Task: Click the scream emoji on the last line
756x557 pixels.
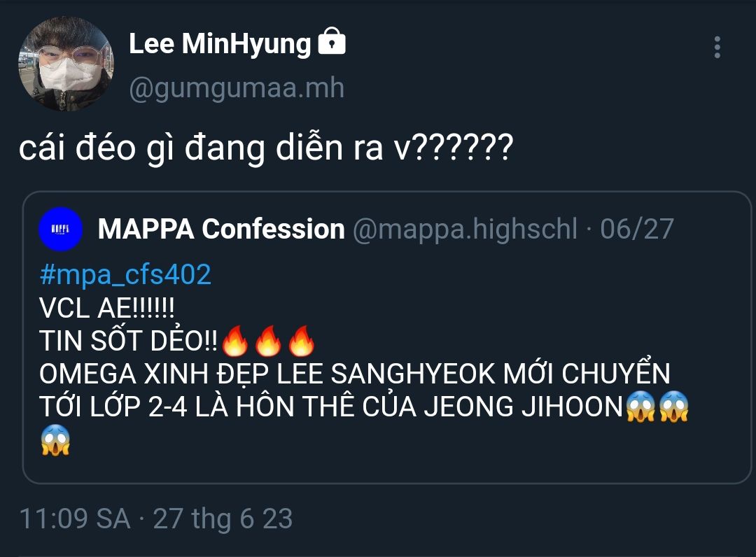Action: coord(56,440)
